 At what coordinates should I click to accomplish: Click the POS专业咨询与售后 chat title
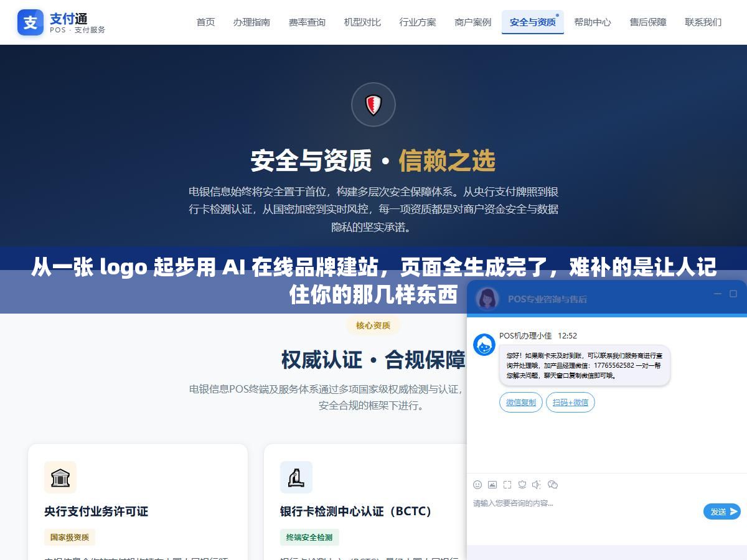point(547,299)
